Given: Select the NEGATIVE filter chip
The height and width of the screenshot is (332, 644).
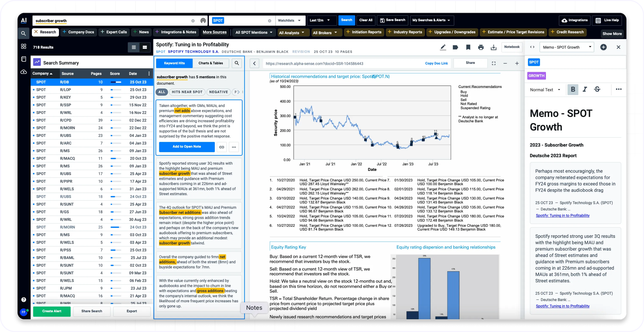Looking at the screenshot, I should point(218,92).
